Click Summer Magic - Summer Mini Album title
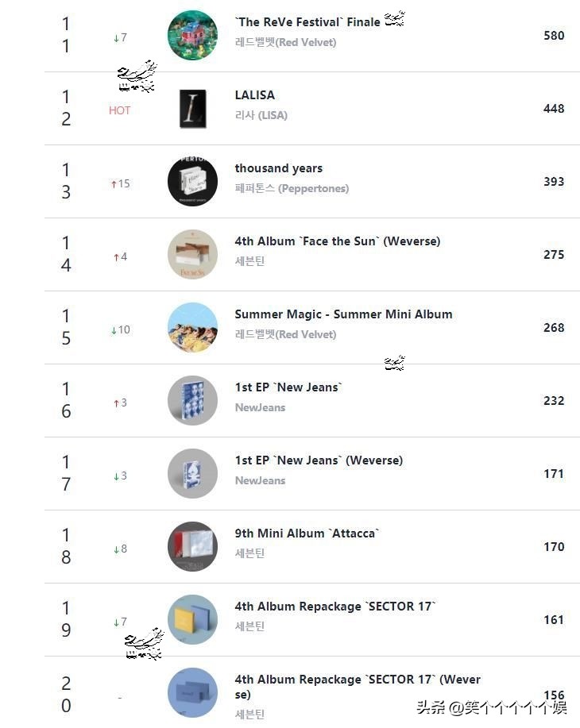Image resolution: width=580 pixels, height=728 pixels. click(x=343, y=314)
